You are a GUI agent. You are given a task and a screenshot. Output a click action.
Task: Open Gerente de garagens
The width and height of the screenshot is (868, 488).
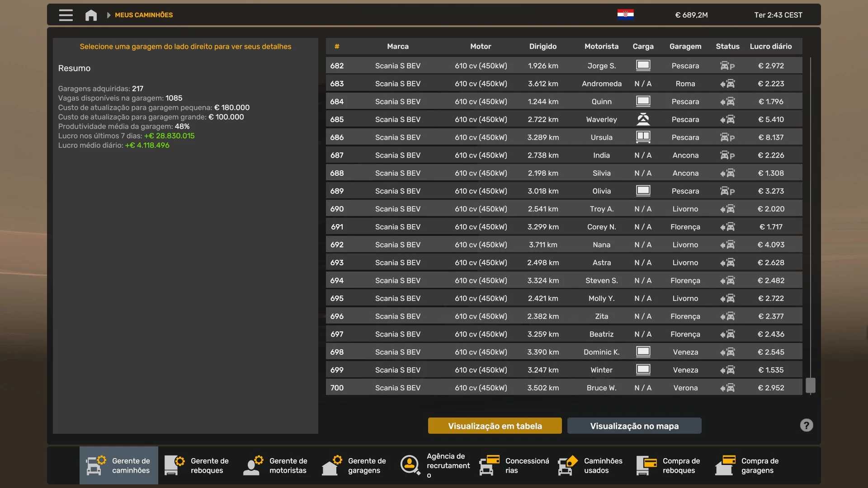tap(355, 465)
